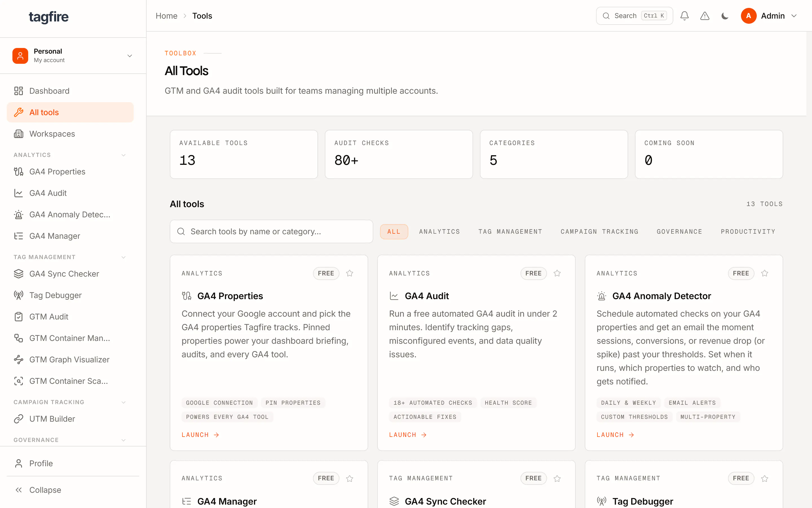Viewport: 812px width, 508px height.
Task: Click the warning triangle alerts icon
Action: (x=705, y=16)
